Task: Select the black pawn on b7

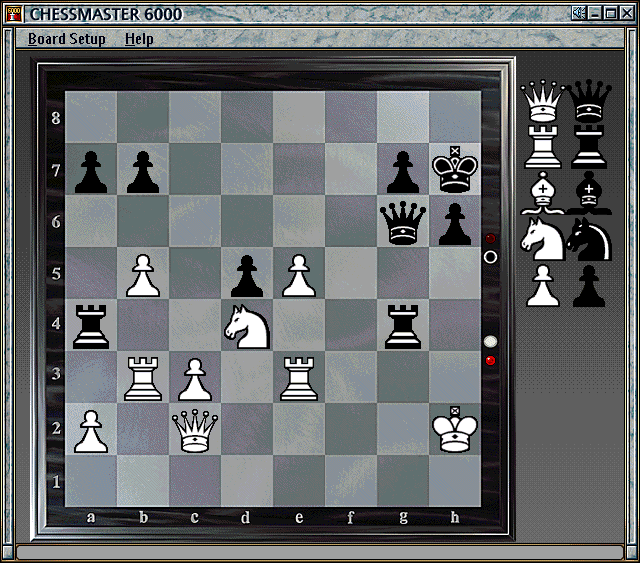Action: (x=143, y=172)
